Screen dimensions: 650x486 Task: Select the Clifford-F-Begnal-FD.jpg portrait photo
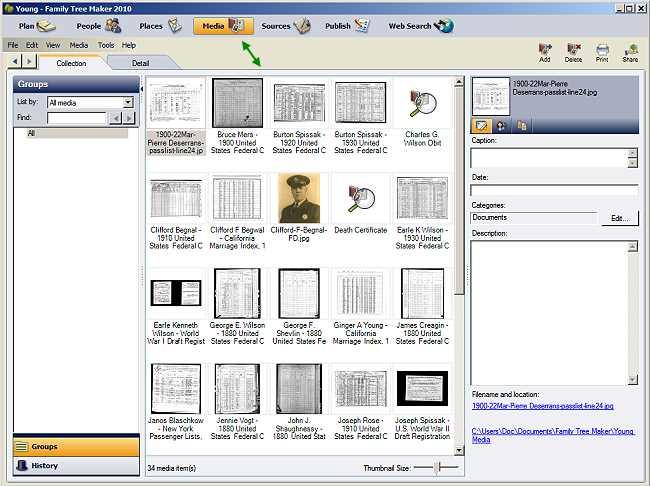[299, 198]
